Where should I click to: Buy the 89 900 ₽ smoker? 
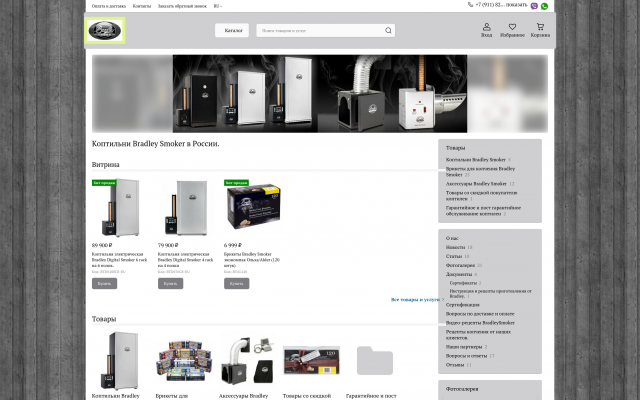[x=104, y=283]
